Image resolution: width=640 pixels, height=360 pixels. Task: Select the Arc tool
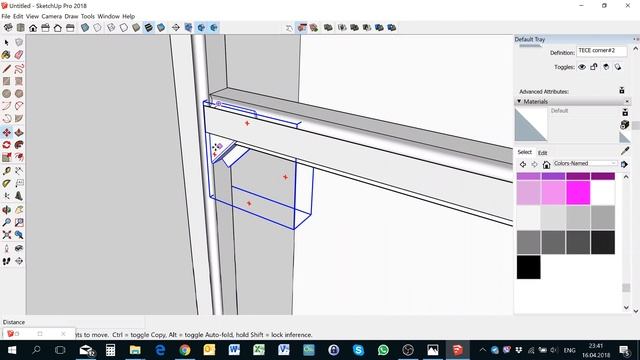[x=7, y=106]
